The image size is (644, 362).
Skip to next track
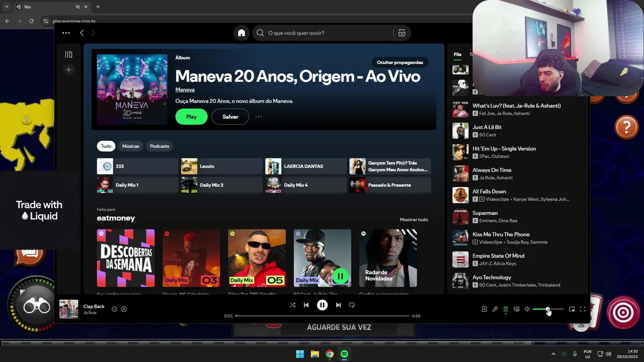click(x=338, y=305)
